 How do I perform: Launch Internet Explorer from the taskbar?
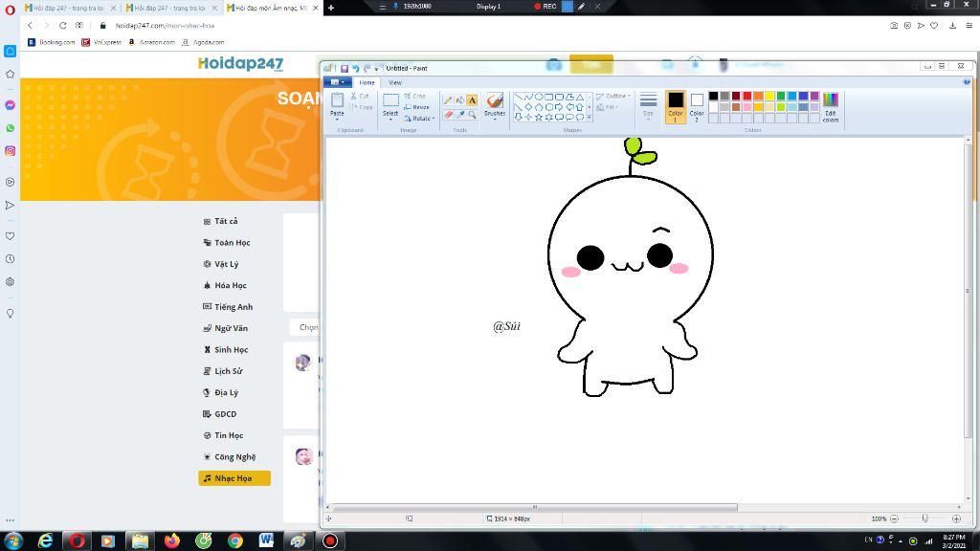[x=46, y=540]
